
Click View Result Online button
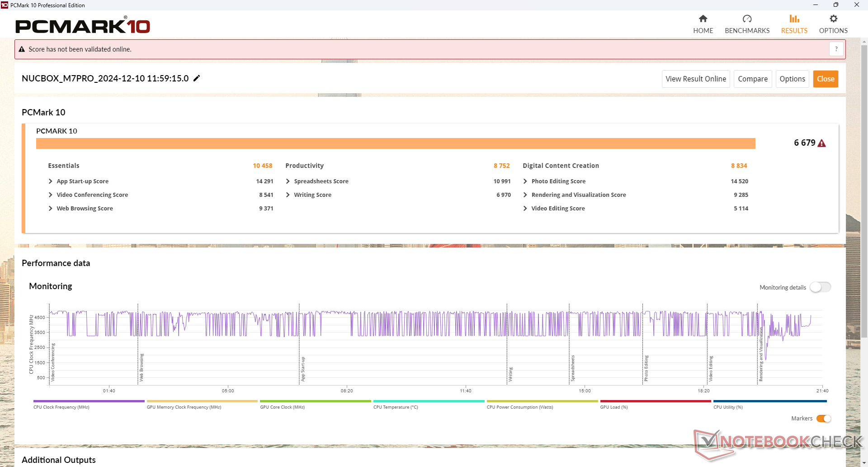[696, 79]
